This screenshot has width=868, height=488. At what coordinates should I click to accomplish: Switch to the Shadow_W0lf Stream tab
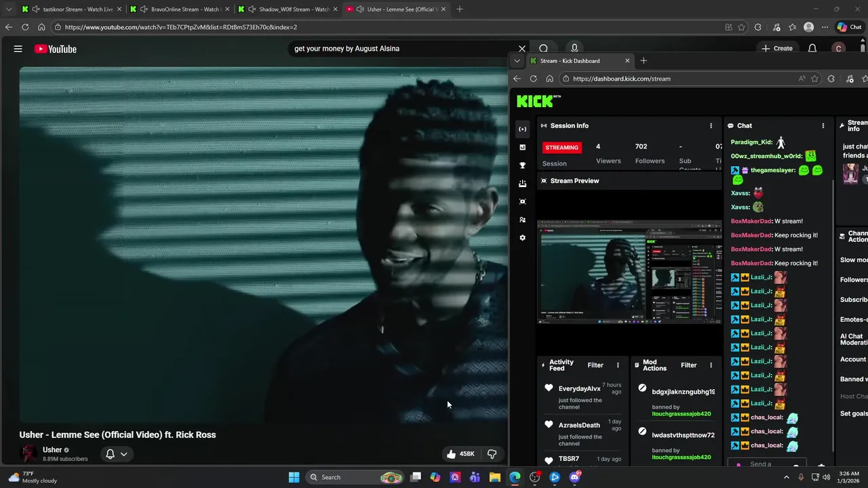(x=288, y=9)
